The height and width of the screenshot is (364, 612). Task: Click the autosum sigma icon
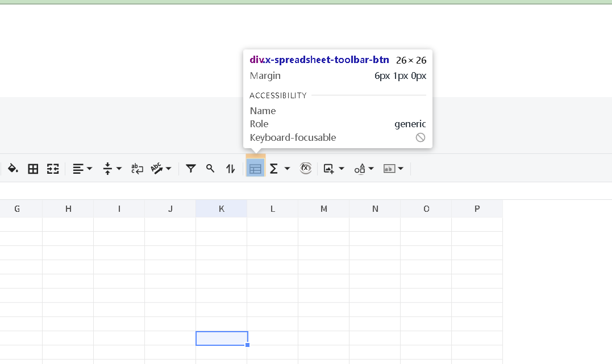tap(273, 168)
